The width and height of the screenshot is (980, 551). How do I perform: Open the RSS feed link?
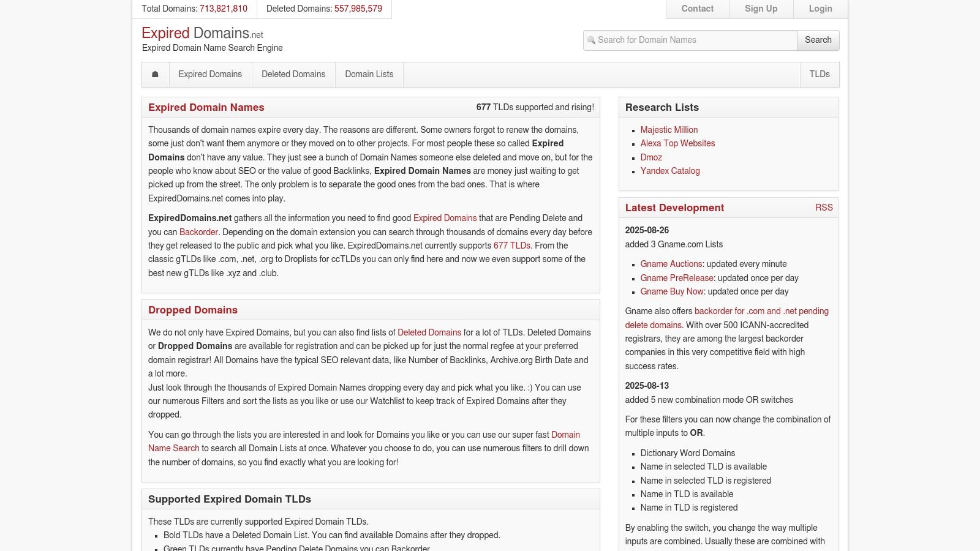[x=823, y=208]
